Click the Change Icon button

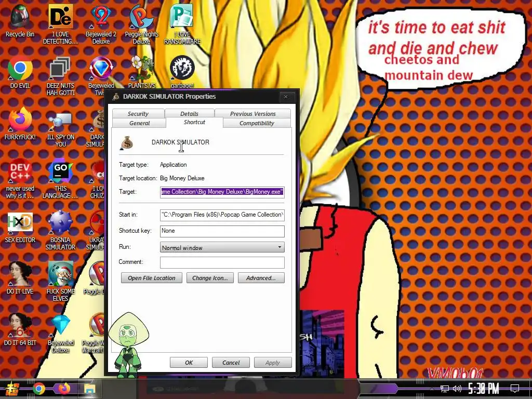click(x=210, y=278)
